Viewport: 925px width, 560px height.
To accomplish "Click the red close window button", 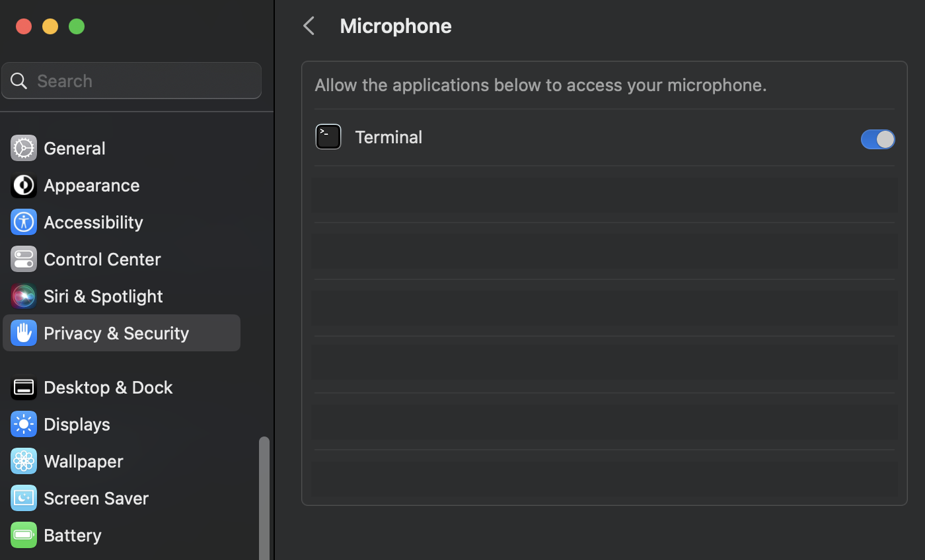I will click(24, 26).
